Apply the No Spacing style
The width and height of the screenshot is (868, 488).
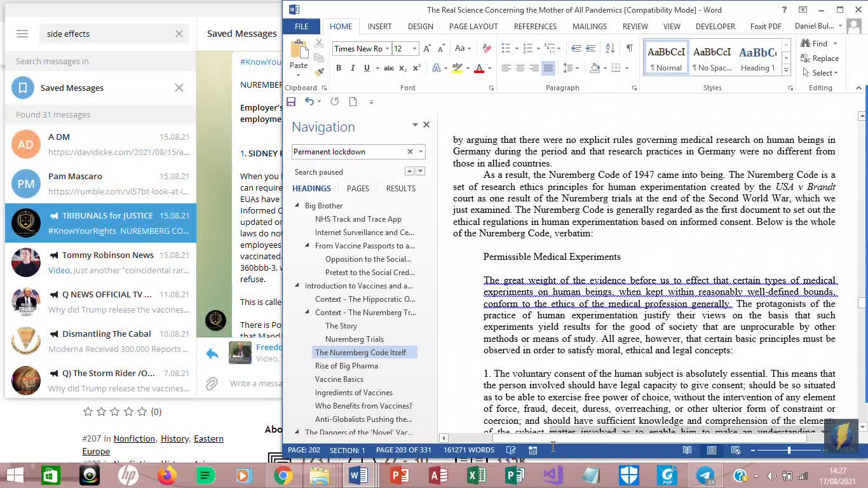[712, 58]
